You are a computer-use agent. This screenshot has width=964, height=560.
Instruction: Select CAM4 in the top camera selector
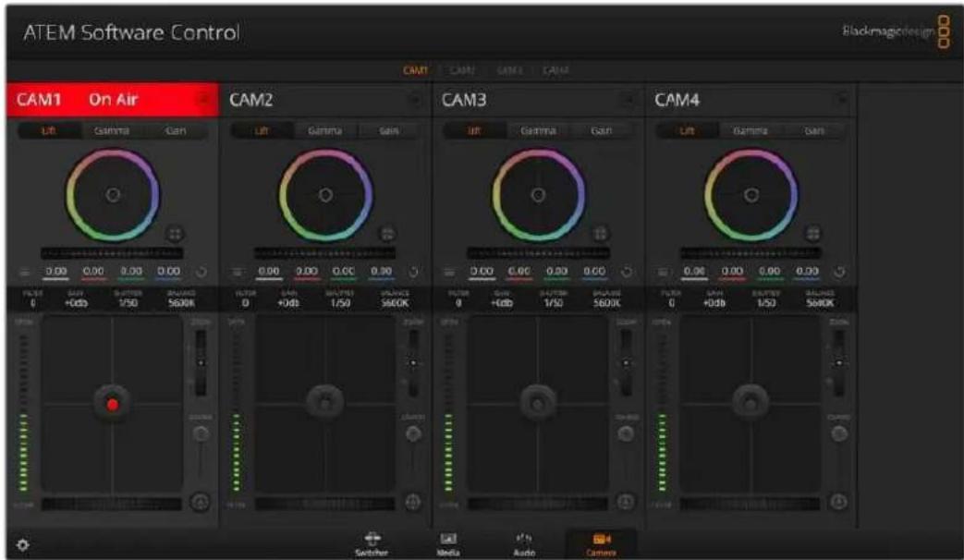click(x=555, y=70)
